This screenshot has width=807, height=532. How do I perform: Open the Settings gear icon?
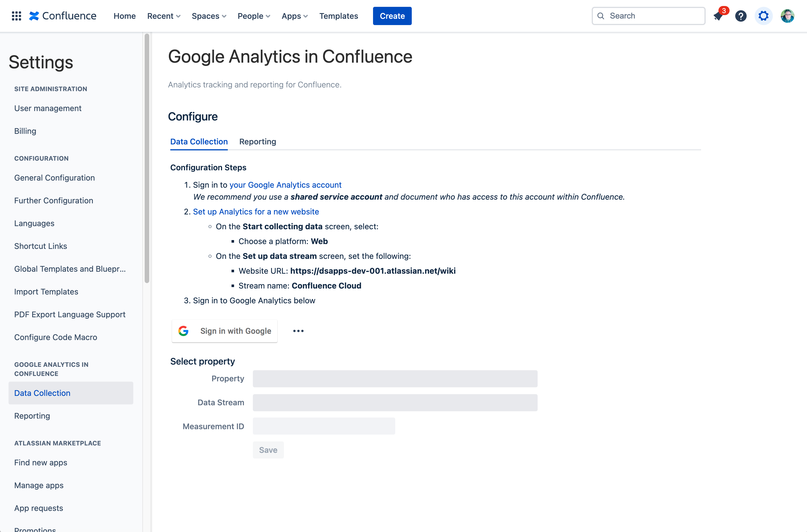764,16
